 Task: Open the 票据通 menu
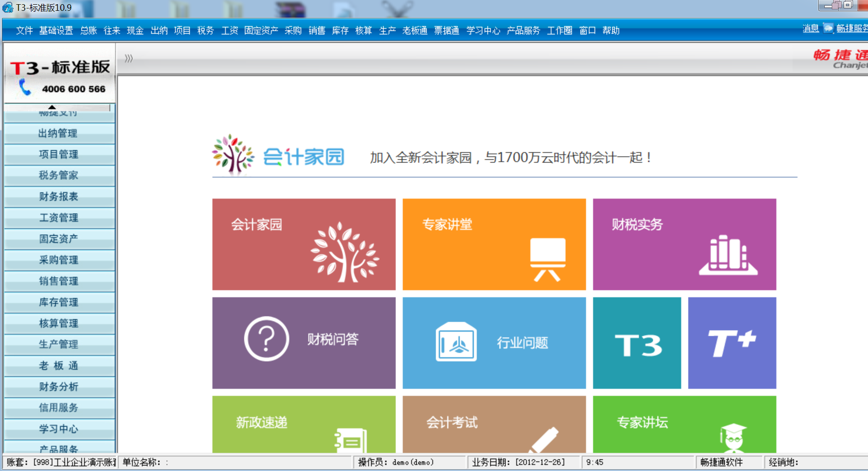tap(446, 31)
